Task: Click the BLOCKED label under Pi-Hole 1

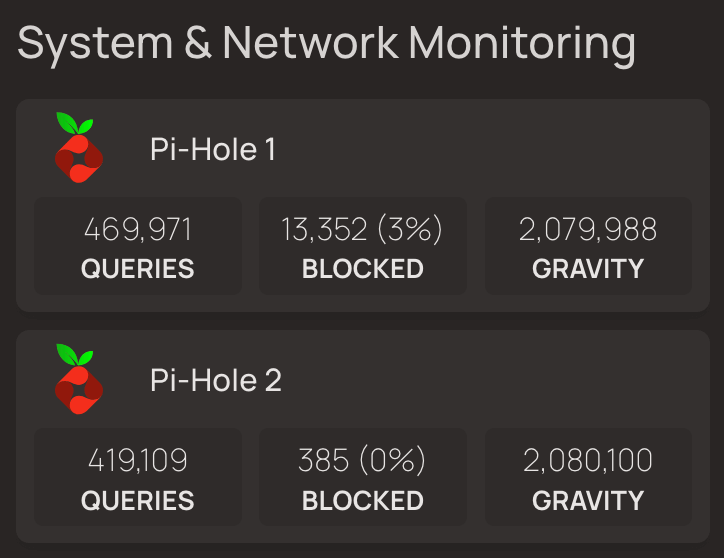Action: 363,269
